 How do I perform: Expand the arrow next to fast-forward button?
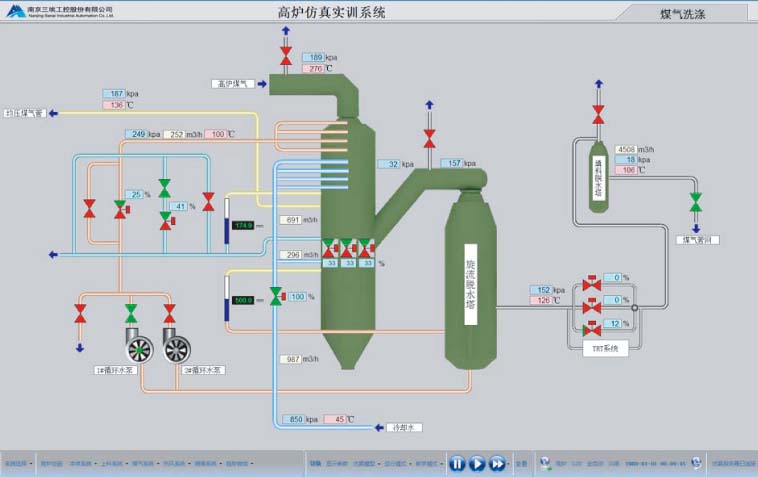point(508,464)
